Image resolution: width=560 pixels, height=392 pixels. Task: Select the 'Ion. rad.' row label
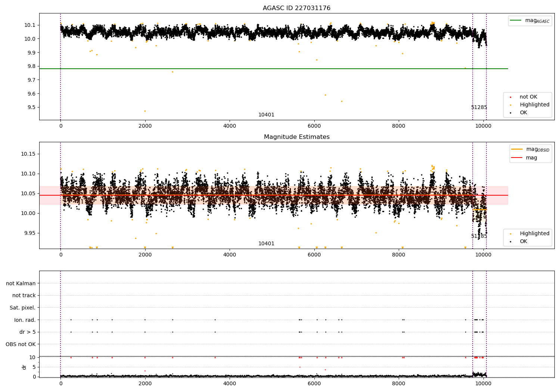25,320
